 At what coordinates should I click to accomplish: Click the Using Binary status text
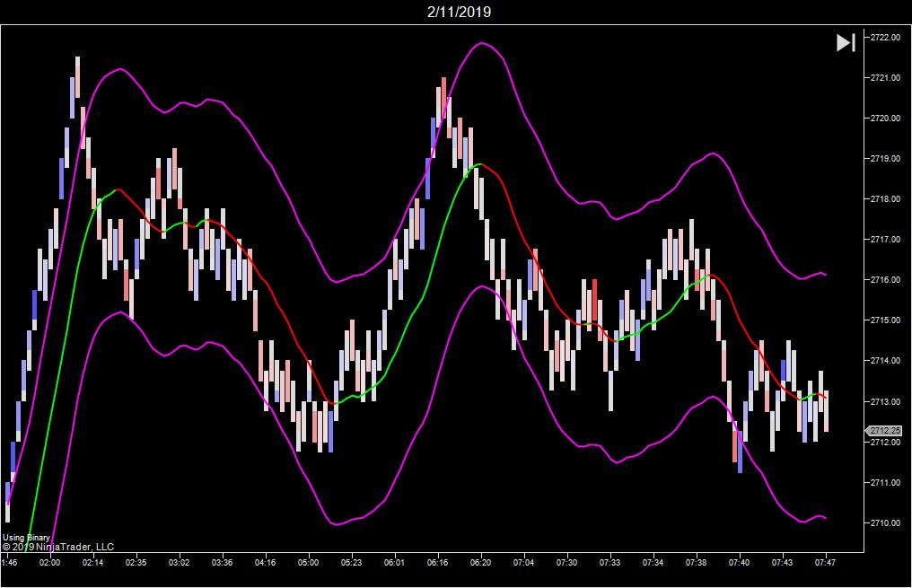[x=26, y=538]
